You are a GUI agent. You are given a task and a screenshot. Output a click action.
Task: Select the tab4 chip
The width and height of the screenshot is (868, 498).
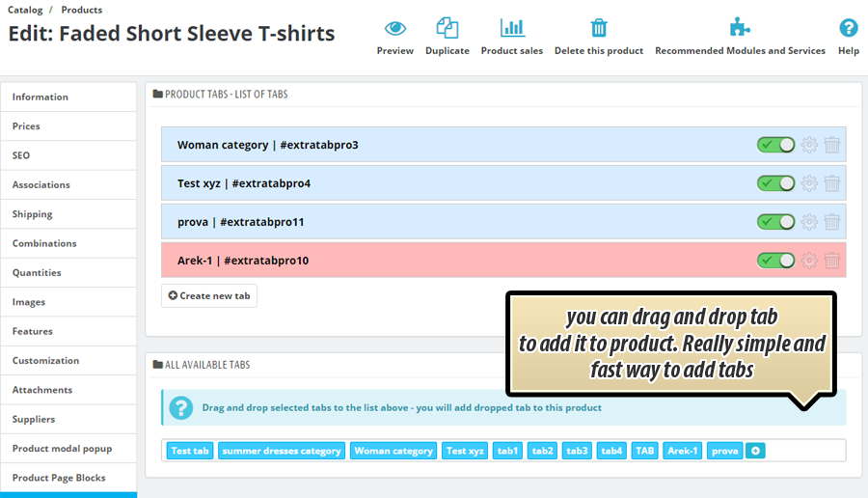point(611,451)
